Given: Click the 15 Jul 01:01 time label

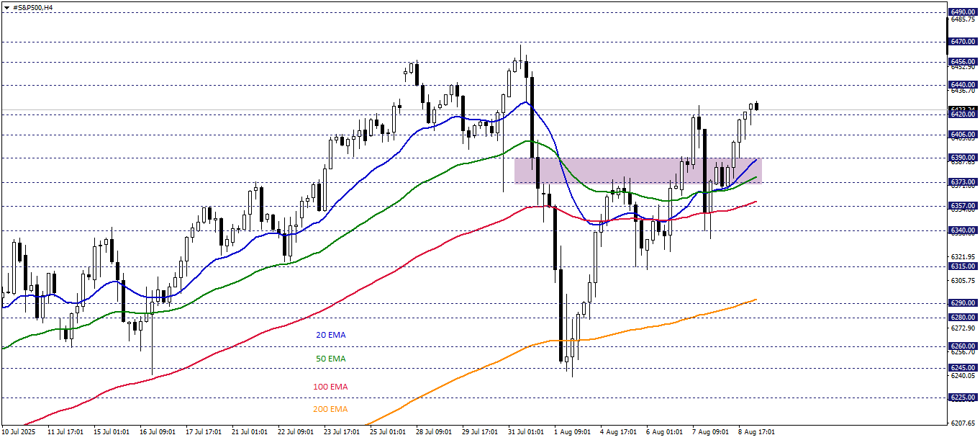Looking at the screenshot, I should [111, 433].
